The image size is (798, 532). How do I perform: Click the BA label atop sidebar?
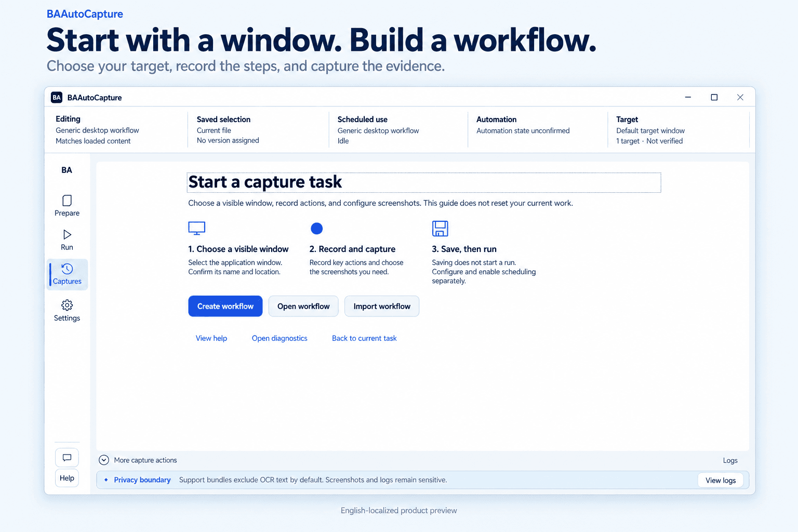tap(67, 170)
